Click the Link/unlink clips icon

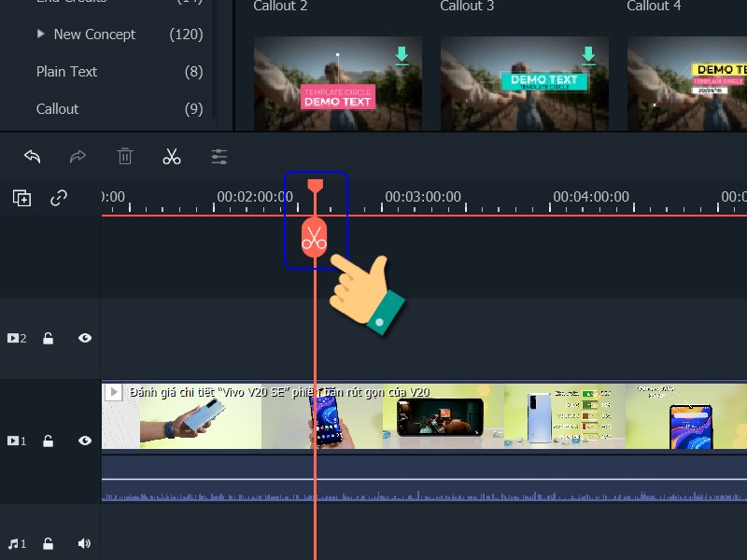(x=58, y=198)
